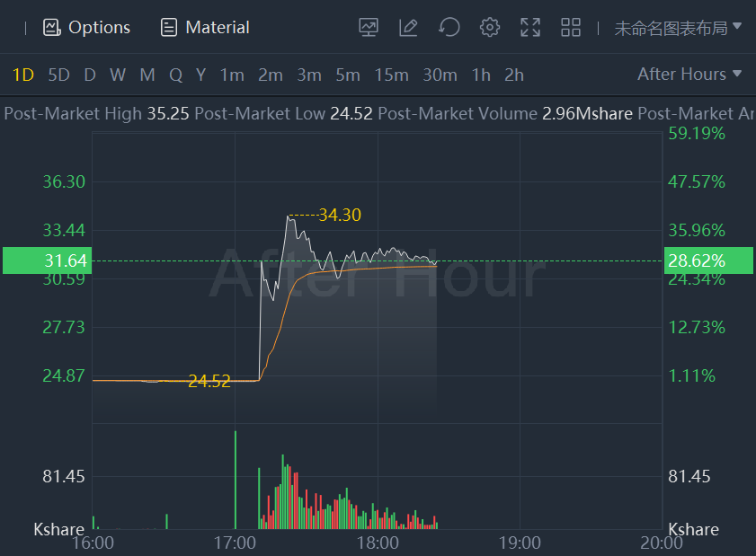Image resolution: width=756 pixels, height=556 pixels.
Task: Click the refresh chart icon
Action: click(449, 28)
